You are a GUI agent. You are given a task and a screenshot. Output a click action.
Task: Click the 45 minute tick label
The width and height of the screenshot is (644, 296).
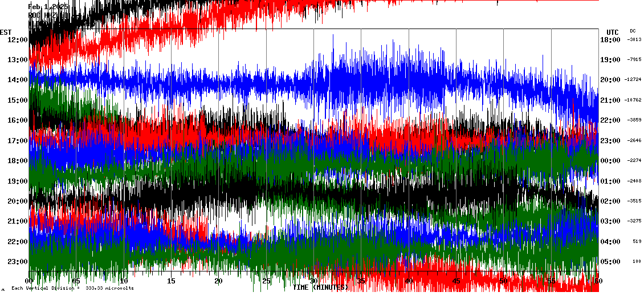point(456,281)
